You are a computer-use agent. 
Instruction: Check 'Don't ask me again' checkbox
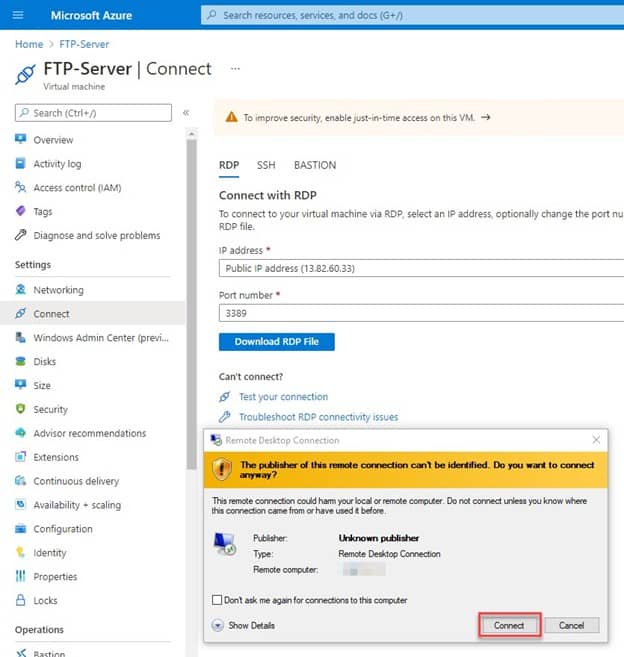(217, 600)
